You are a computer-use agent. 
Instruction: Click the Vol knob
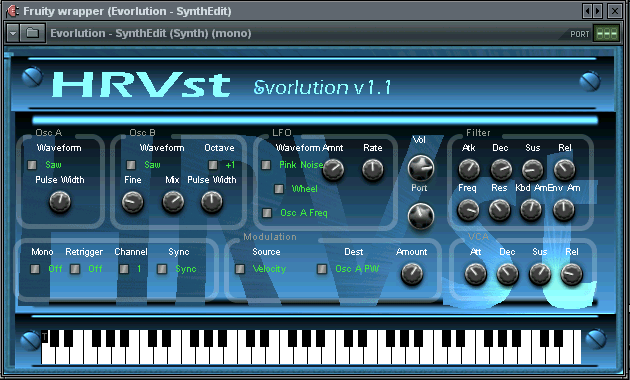point(421,168)
